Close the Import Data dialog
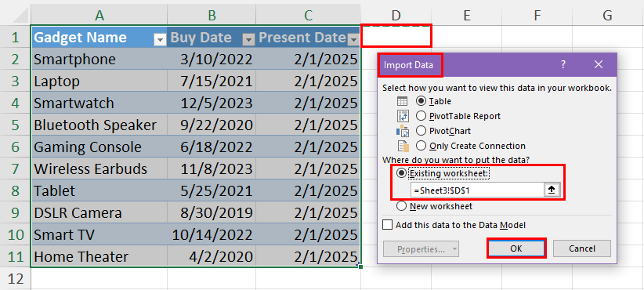The width and height of the screenshot is (644, 290). point(599,64)
